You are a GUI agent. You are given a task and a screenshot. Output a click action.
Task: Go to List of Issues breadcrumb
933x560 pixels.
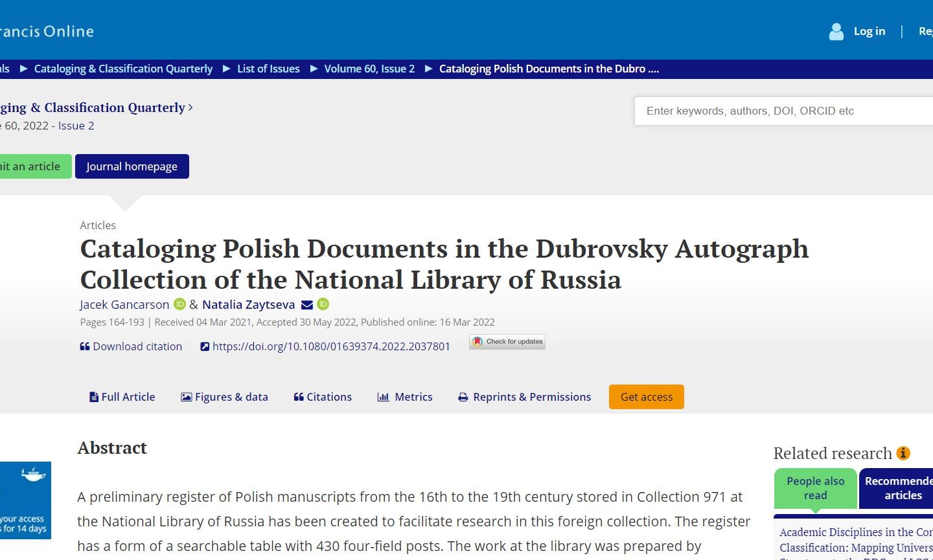click(268, 69)
